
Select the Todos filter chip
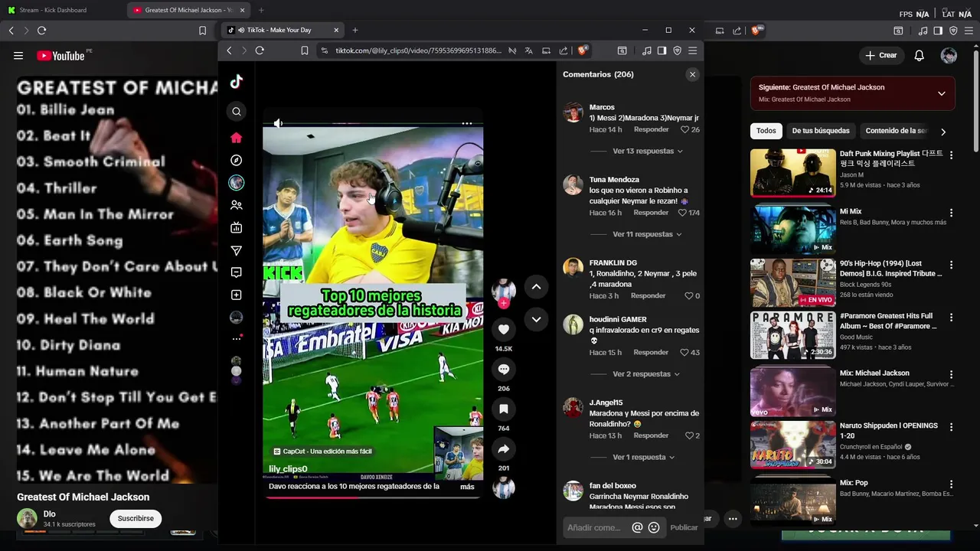pos(766,131)
